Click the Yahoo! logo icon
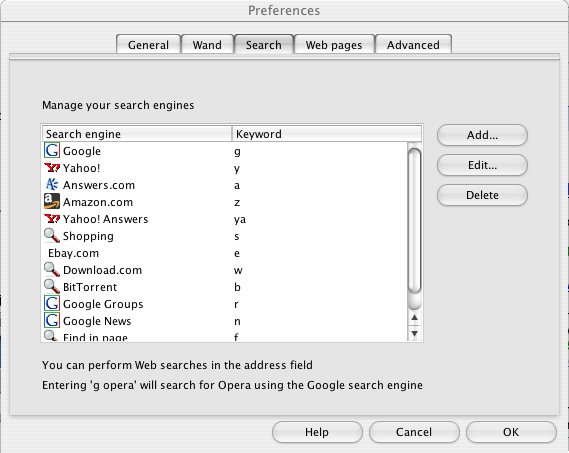 pyautogui.click(x=52, y=168)
